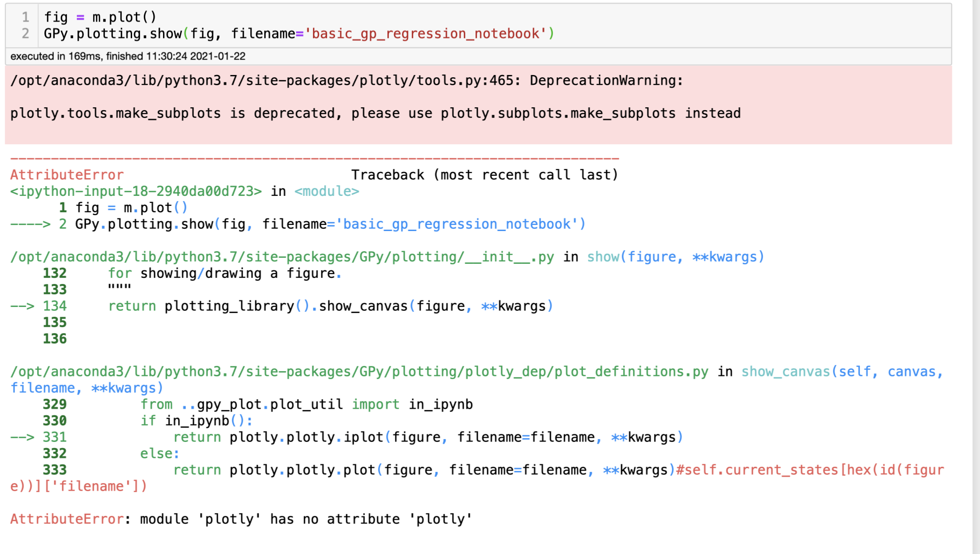Click the GPy.plotting.show code line in cell

[x=299, y=34]
